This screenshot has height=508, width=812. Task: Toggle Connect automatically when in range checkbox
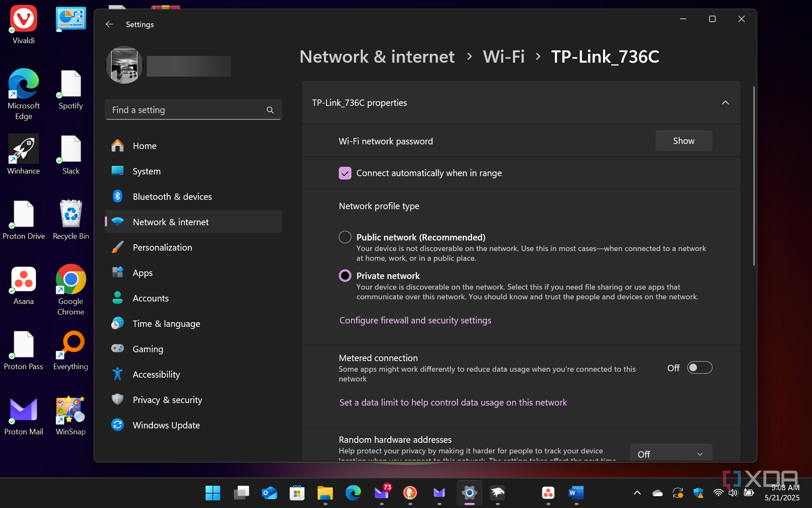tap(345, 173)
